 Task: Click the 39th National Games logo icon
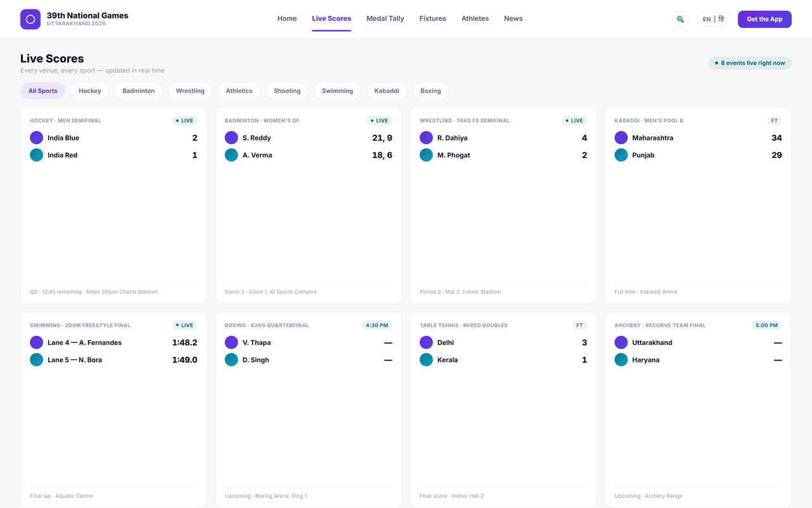click(x=30, y=19)
